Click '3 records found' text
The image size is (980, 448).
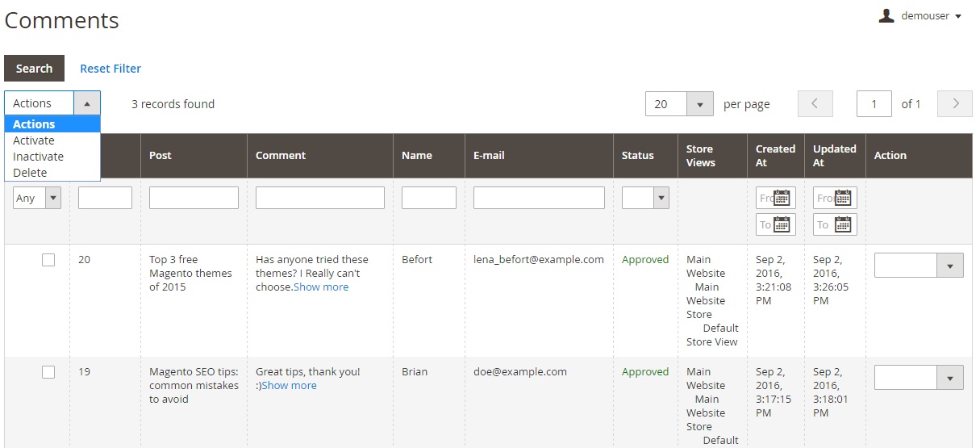[x=173, y=104]
